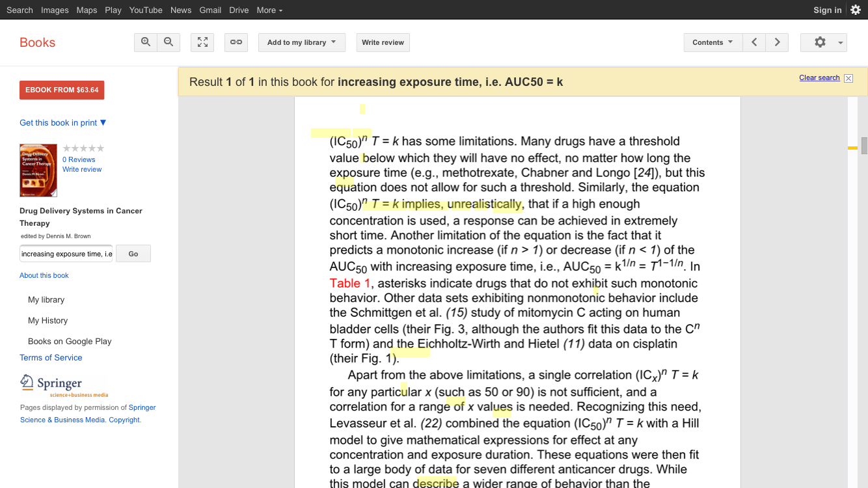
Task: Click the search-in-book input field
Action: (x=66, y=254)
